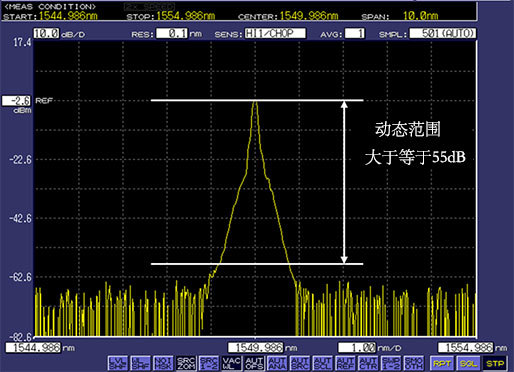Start repeat sweep with RPT

pos(441,363)
